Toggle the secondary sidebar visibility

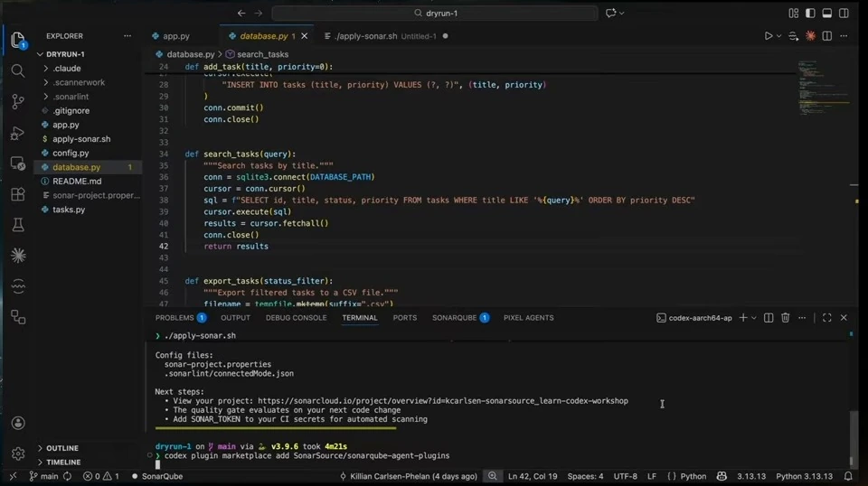click(x=844, y=13)
